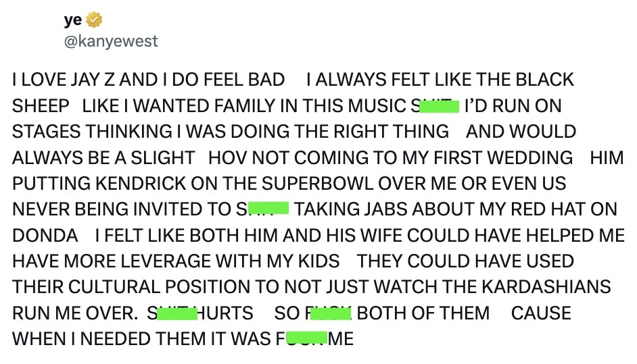The width and height of the screenshot is (637, 364).
Task: Click the green censor bar after INVITED TO S
Action: tap(268, 209)
